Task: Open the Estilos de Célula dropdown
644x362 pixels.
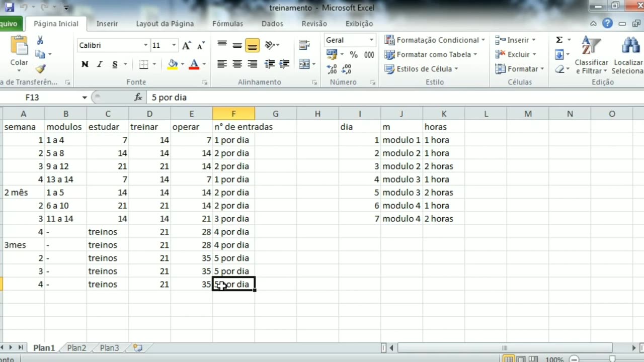Action: [x=421, y=69]
